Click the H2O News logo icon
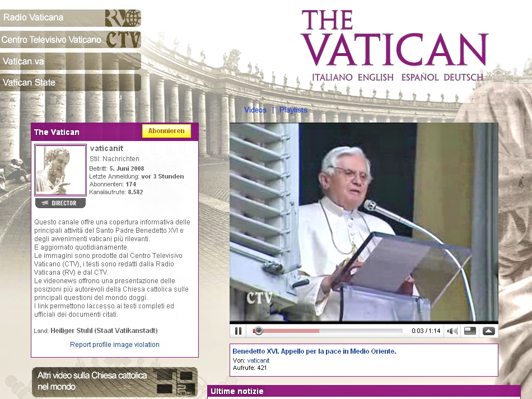This screenshot has height=399, width=532. [176, 382]
